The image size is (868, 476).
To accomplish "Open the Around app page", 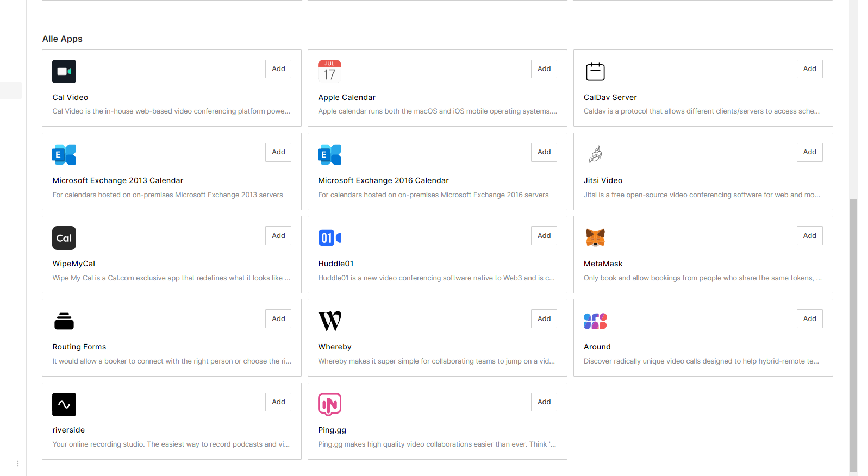I will (597, 347).
